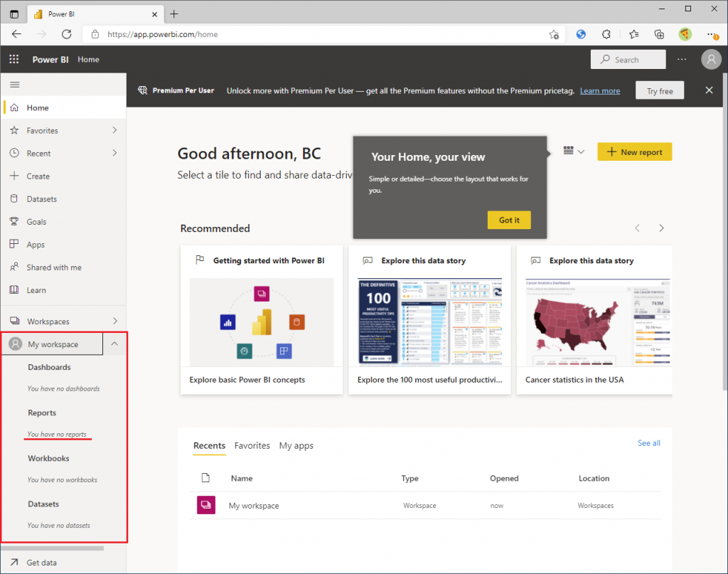Viewport: 728px width, 574px height.
Task: Open Getting started with Power BI tile
Action: coord(262,320)
